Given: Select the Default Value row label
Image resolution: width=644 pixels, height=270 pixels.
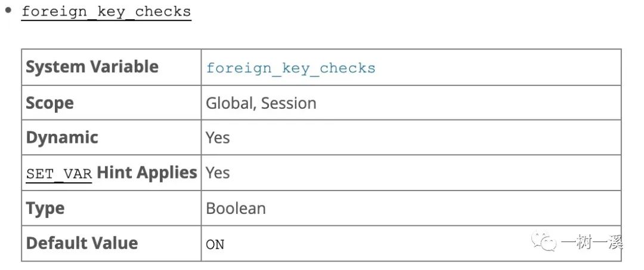Looking at the screenshot, I should point(82,243).
